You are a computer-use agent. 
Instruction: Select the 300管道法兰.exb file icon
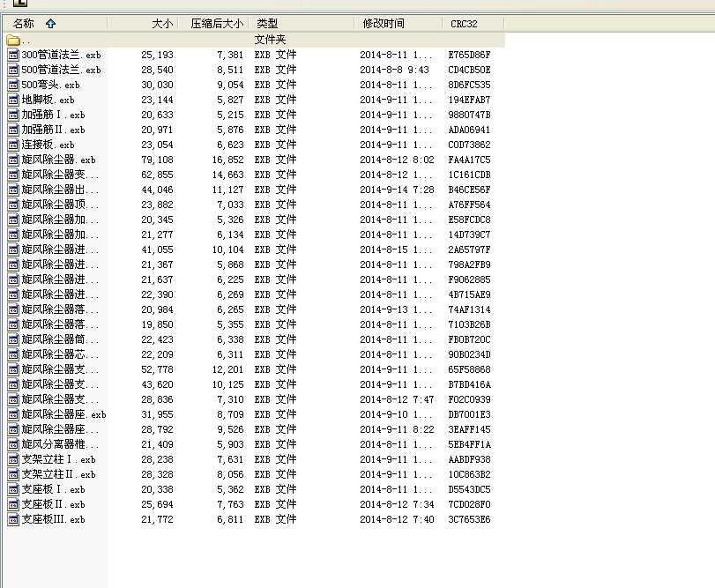pyautogui.click(x=14, y=56)
